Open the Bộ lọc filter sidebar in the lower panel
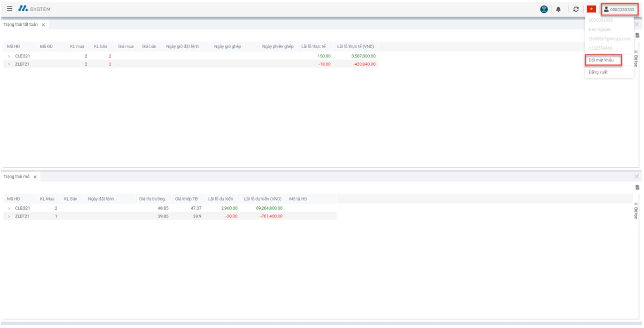 pyautogui.click(x=636, y=211)
